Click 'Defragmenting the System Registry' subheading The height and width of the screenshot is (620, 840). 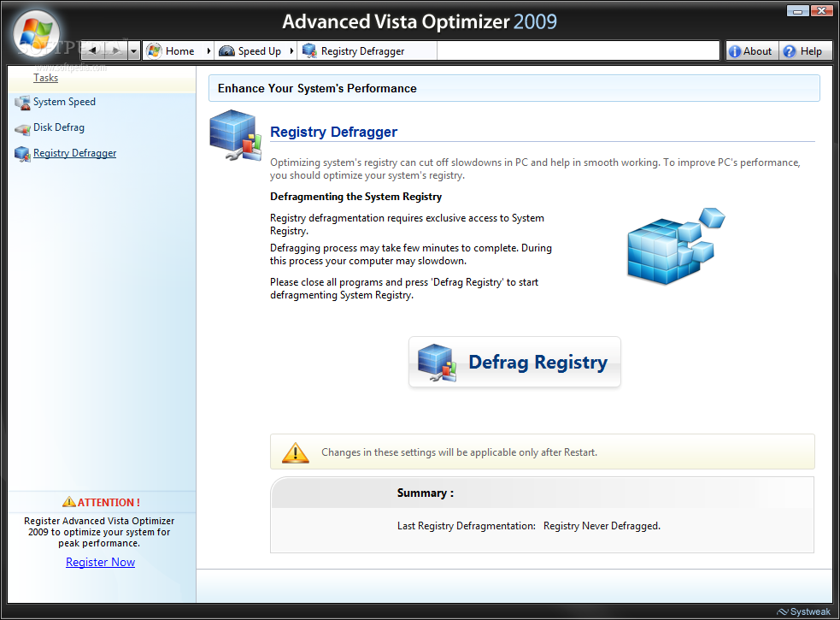[x=355, y=197]
